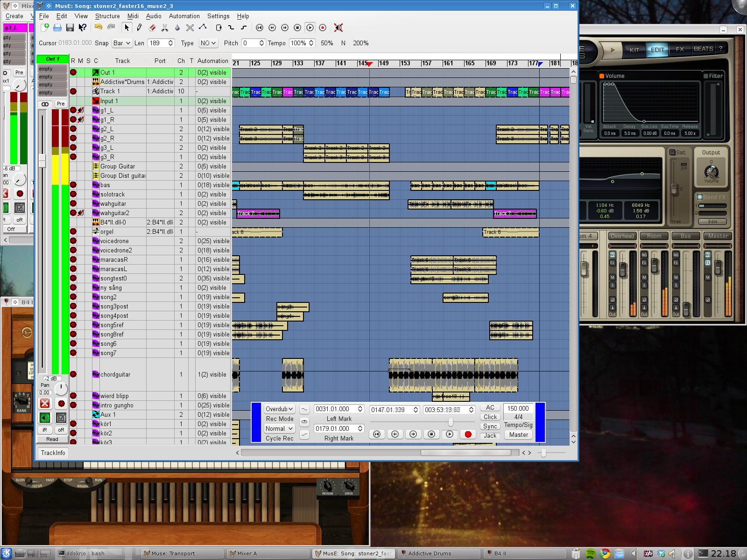Select the Eraser tool in toolbar
747x560 pixels.
click(x=152, y=28)
